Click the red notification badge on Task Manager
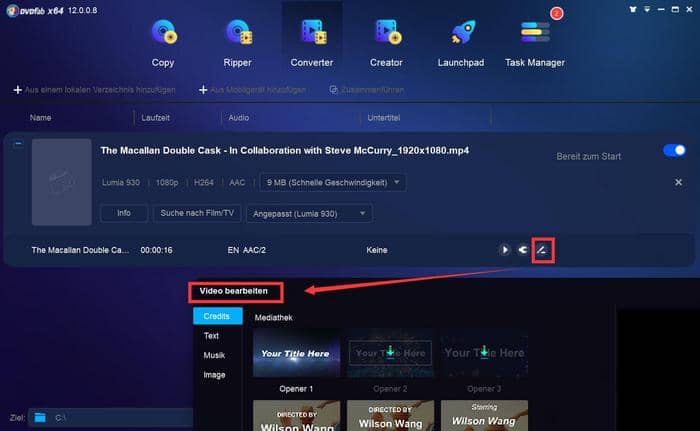Image resolution: width=700 pixels, height=431 pixels. pos(556,13)
